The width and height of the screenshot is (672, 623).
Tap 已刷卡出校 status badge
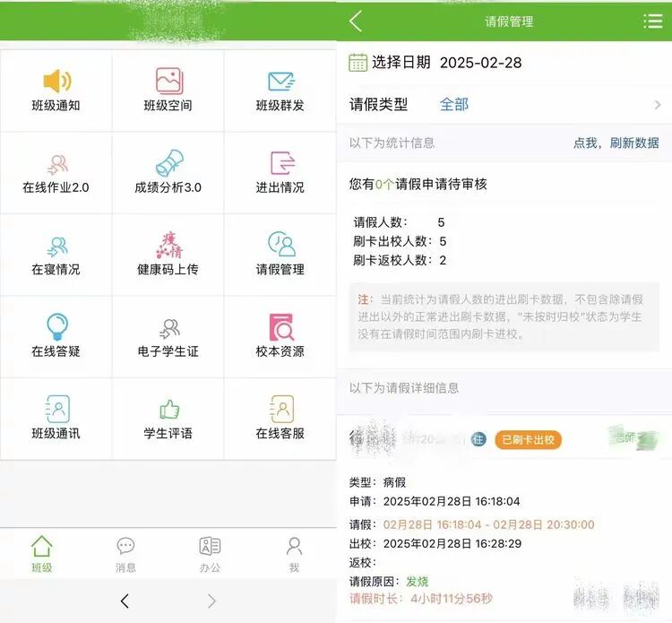click(528, 439)
